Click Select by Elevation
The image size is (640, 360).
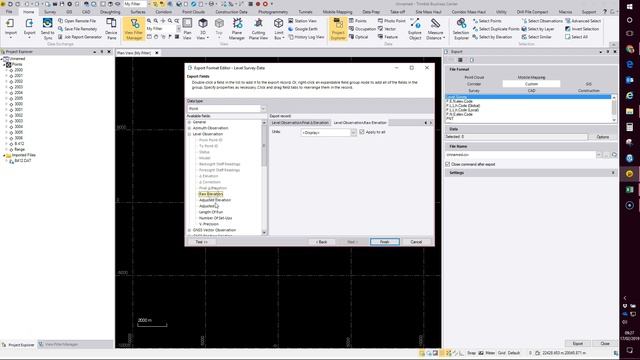tap(492, 37)
